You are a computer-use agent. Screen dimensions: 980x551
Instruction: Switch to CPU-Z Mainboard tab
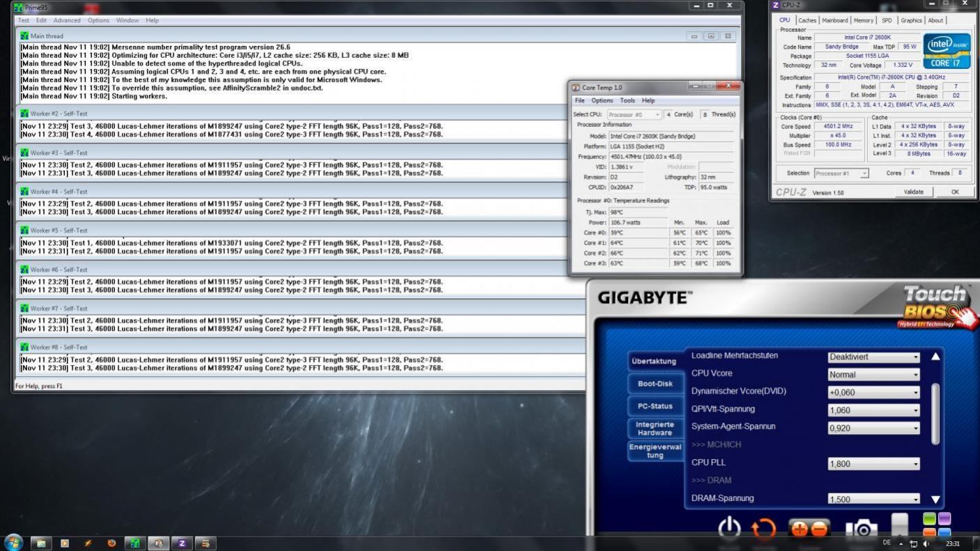pos(834,20)
